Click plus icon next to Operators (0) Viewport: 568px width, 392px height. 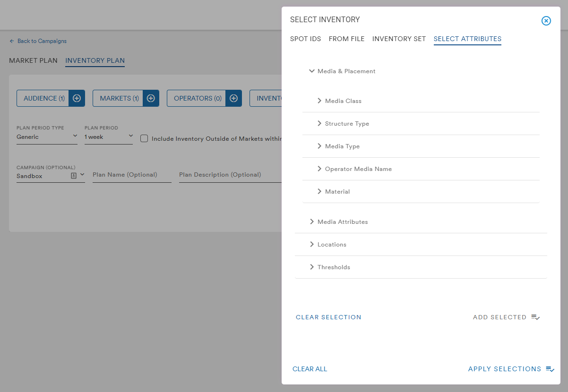(x=233, y=98)
